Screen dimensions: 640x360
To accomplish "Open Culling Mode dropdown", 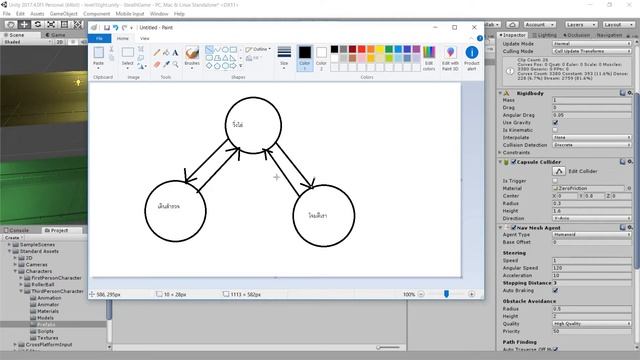I will 592,51.
